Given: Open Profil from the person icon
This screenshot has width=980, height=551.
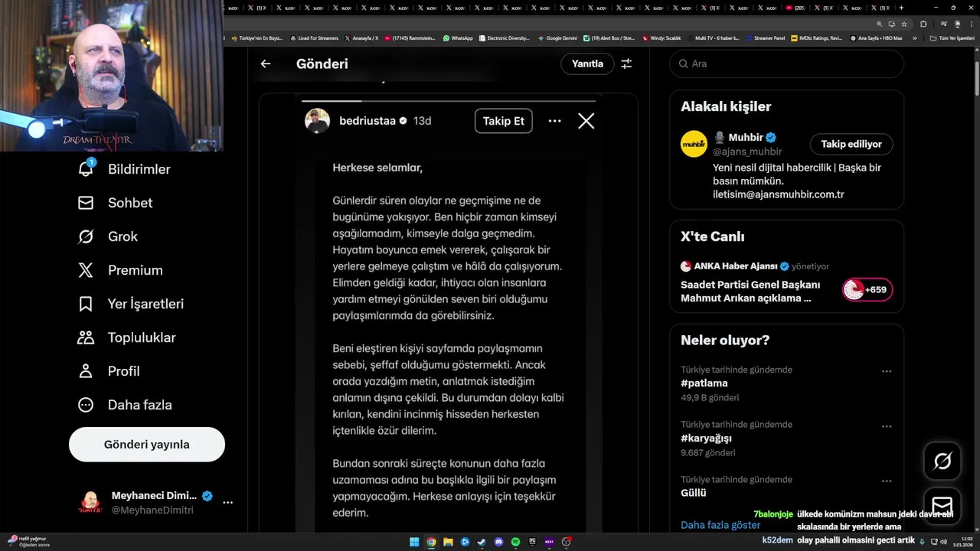Looking at the screenshot, I should click(86, 371).
